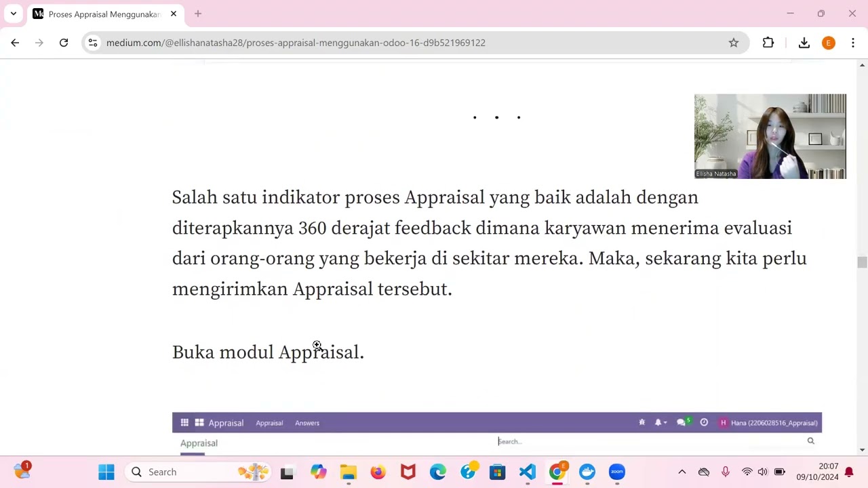Open the Windows Start menu
The height and width of the screenshot is (488, 868).
click(x=106, y=472)
